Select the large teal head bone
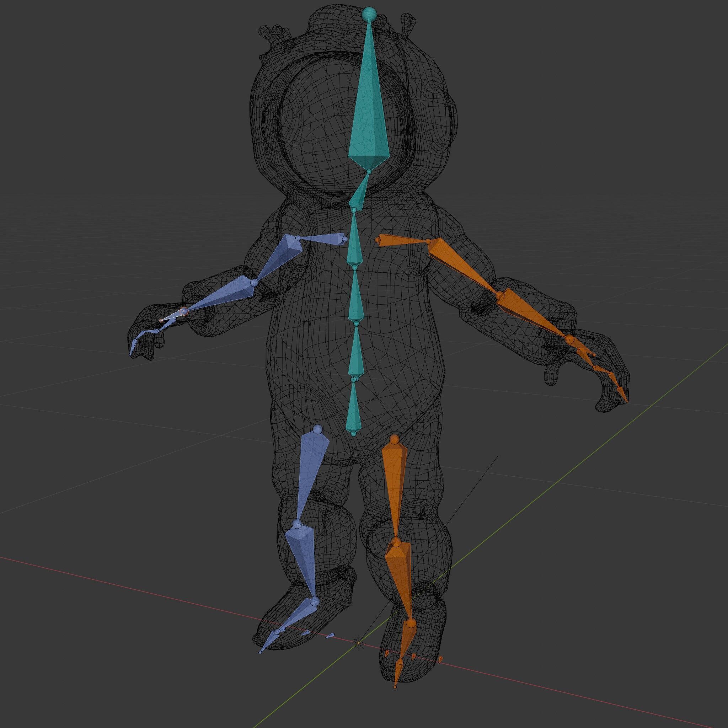The height and width of the screenshot is (728, 728). click(369, 113)
